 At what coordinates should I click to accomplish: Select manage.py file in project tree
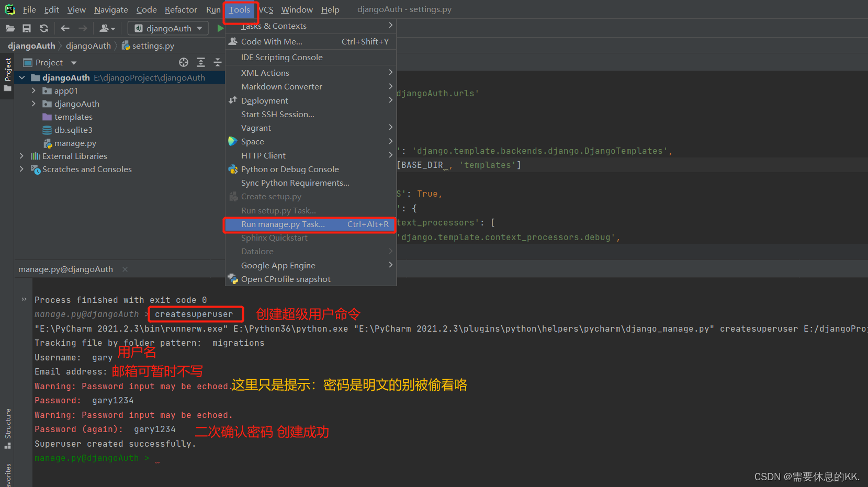(75, 143)
